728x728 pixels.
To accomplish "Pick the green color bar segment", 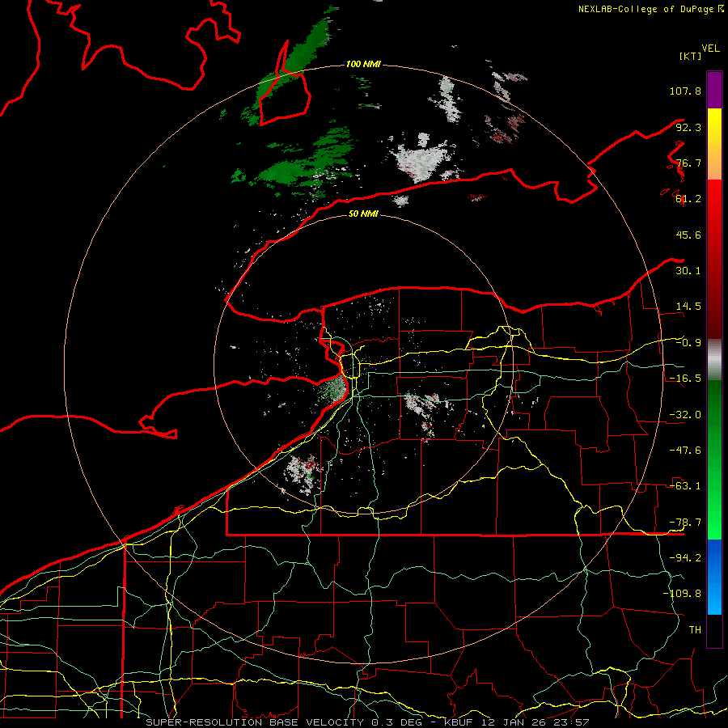I will coord(714,459).
